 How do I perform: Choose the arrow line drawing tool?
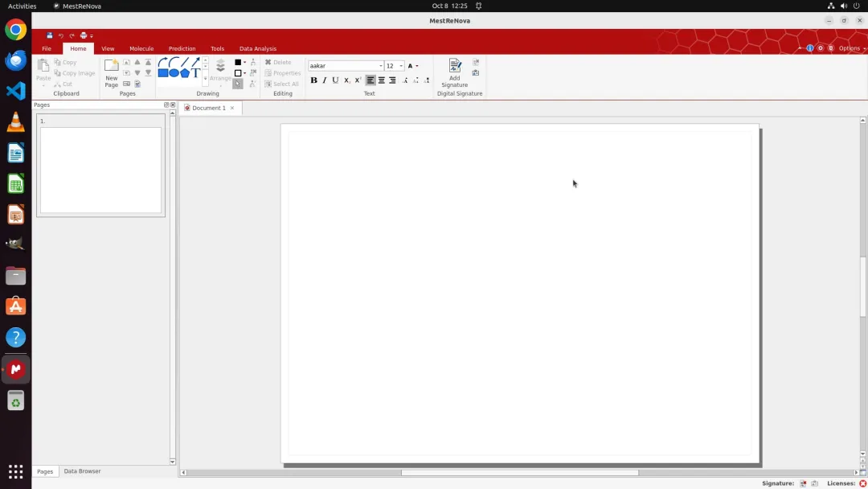(195, 61)
